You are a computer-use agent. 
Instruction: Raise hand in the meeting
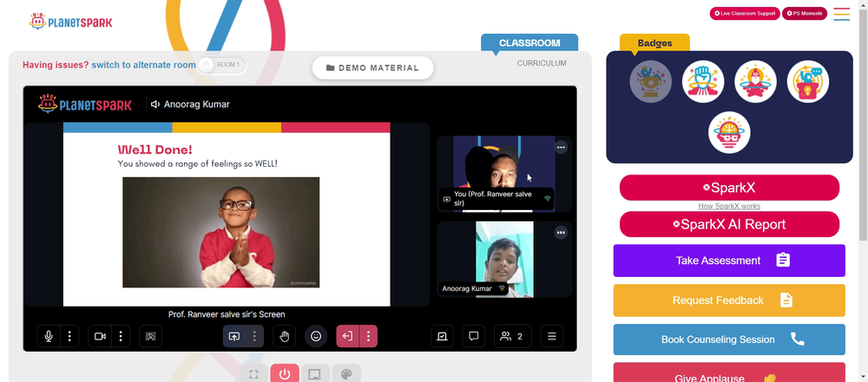285,336
